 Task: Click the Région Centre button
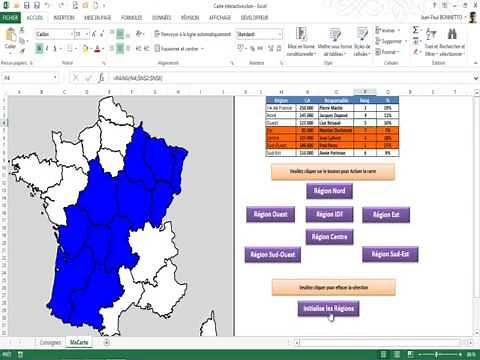(x=329, y=237)
